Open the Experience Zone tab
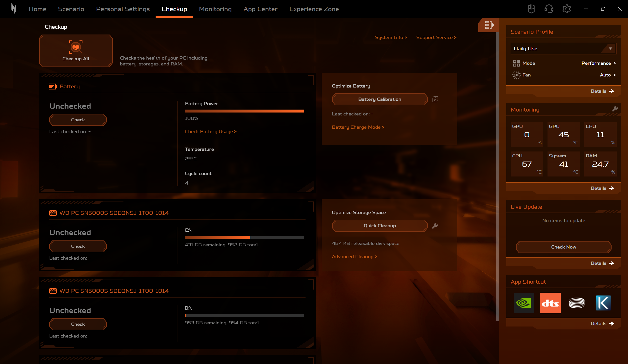 click(314, 9)
